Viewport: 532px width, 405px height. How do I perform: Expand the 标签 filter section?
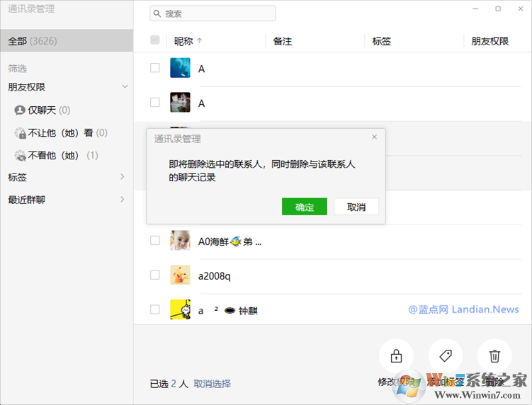coord(123,177)
